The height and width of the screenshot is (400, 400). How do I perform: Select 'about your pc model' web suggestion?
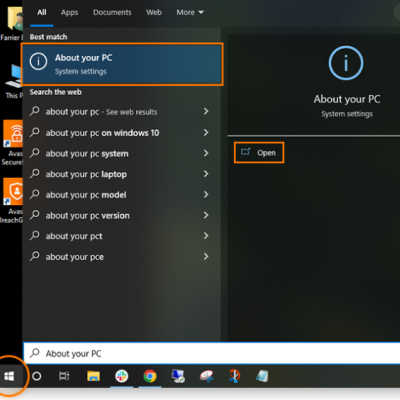point(86,195)
